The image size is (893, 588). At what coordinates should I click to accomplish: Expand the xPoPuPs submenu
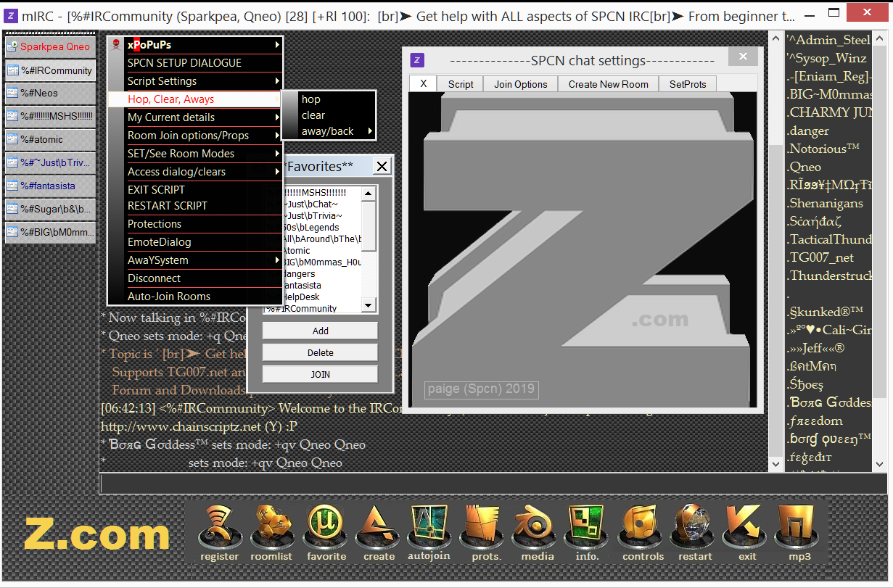click(194, 45)
